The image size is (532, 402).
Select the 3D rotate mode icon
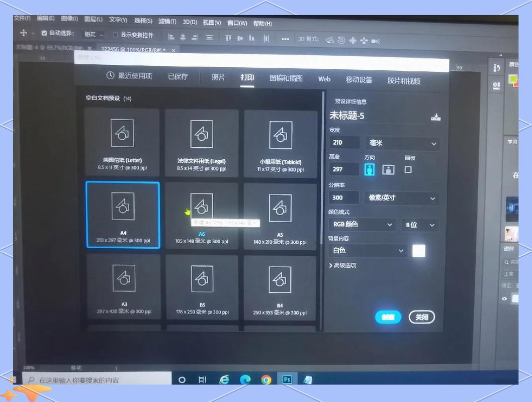click(330, 40)
